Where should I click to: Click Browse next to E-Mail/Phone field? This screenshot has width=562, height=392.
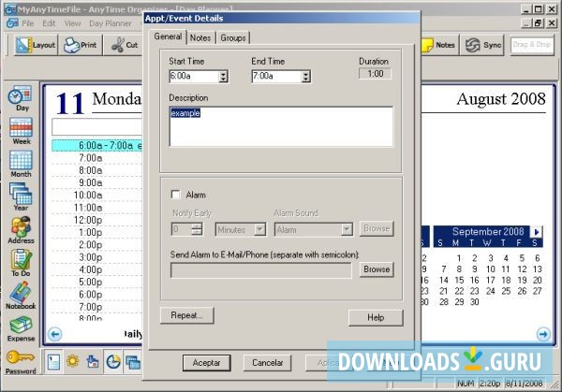pos(377,269)
